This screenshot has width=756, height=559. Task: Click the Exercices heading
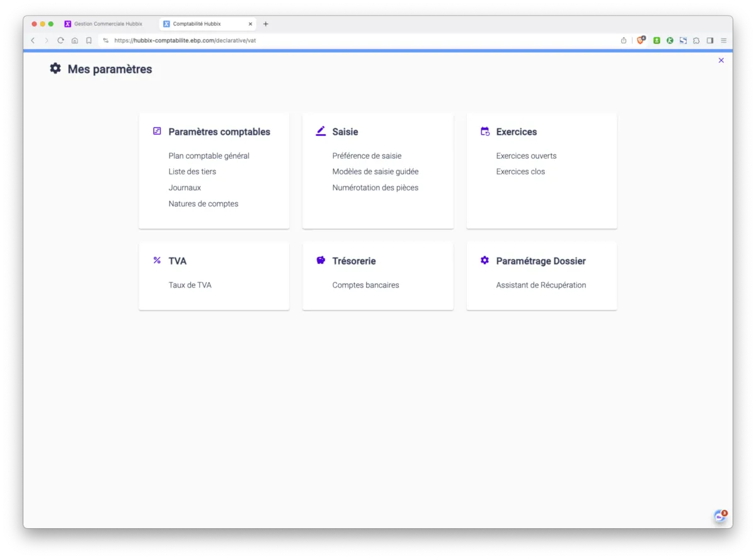(x=517, y=132)
